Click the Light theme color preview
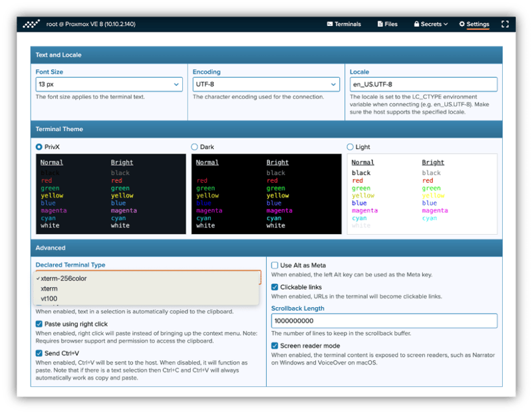Image resolution: width=532 pixels, height=413 pixels. click(x=422, y=194)
